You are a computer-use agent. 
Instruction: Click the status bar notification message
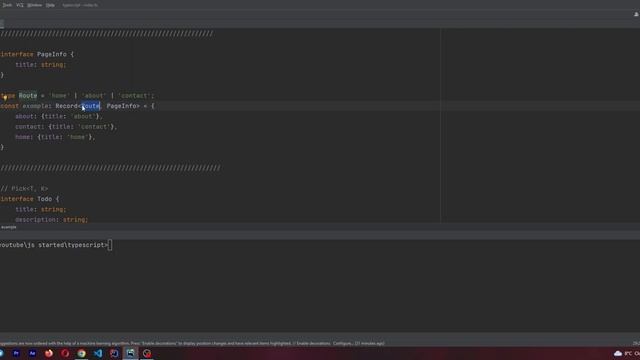(x=192, y=344)
